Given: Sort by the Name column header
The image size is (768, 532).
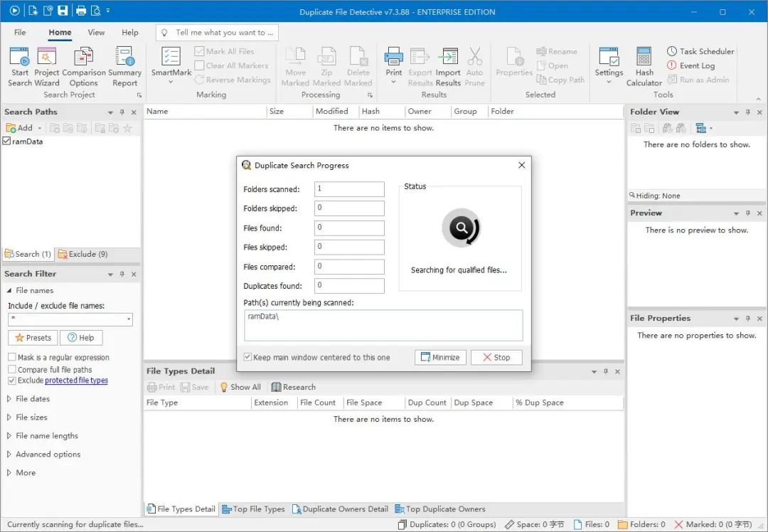Looking at the screenshot, I should click(206, 111).
